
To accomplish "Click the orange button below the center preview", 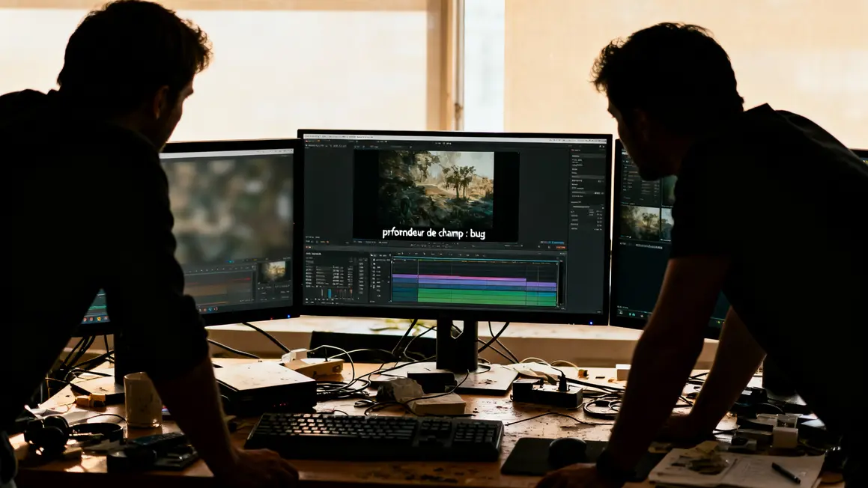I will [x=561, y=247].
